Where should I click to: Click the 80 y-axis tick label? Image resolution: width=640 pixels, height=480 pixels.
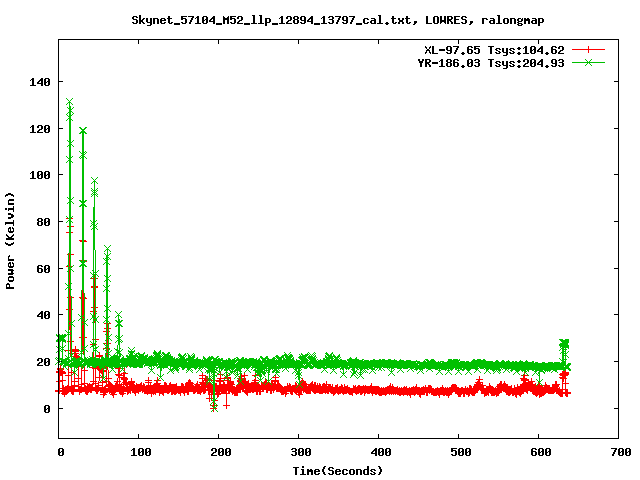click(43, 222)
